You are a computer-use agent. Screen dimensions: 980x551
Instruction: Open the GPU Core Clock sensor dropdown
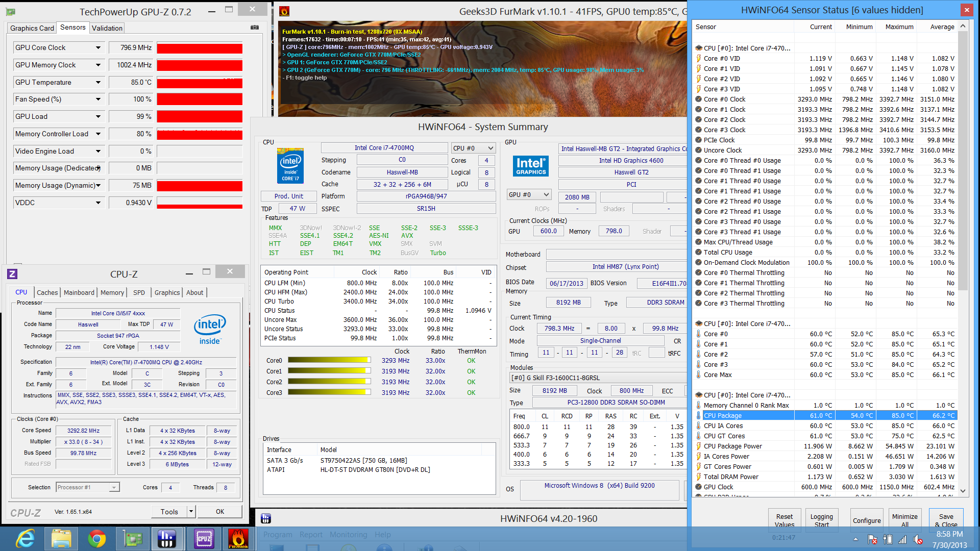coord(98,47)
